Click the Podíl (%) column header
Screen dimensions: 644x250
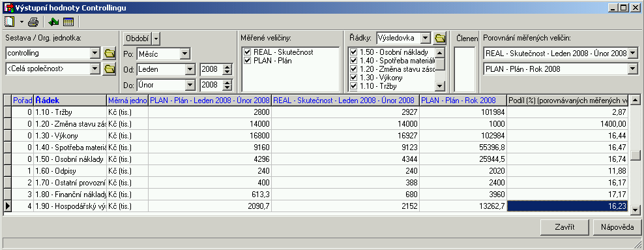(568, 101)
